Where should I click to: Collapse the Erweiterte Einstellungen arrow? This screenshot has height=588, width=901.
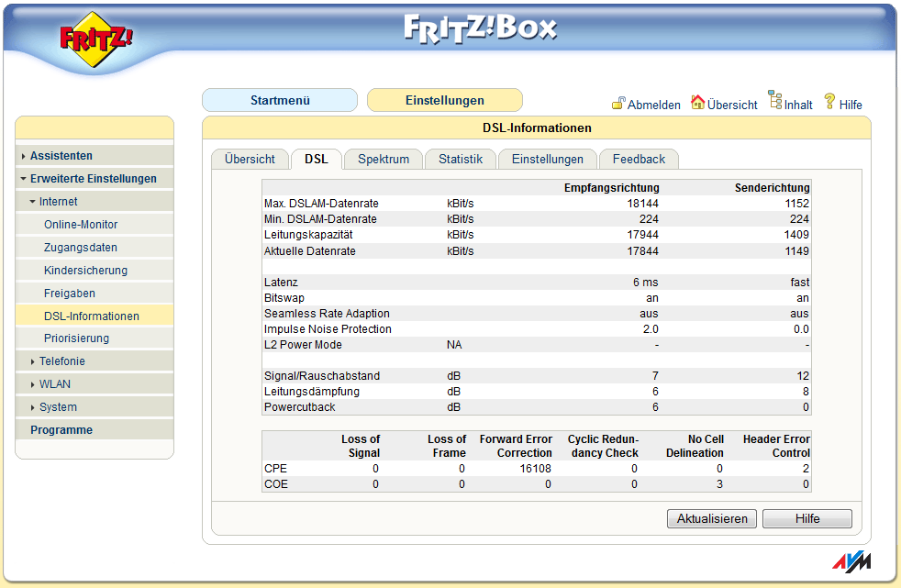coord(23,179)
